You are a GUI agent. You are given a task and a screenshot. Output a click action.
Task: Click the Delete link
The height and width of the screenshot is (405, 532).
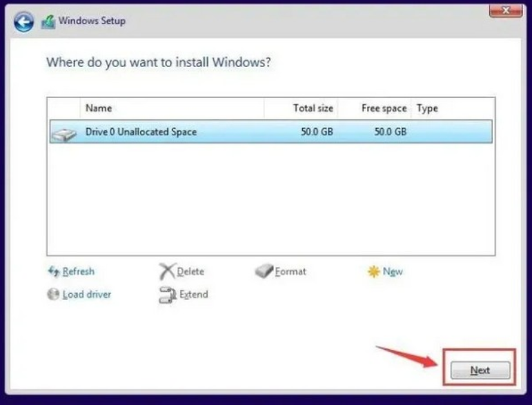pyautogui.click(x=190, y=271)
